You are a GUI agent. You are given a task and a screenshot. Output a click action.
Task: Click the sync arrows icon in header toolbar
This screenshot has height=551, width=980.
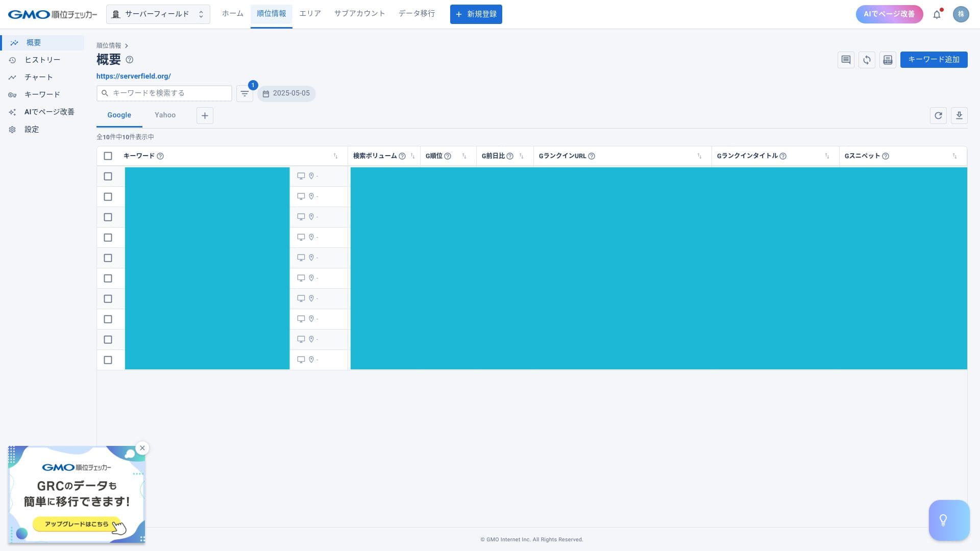[x=867, y=60]
